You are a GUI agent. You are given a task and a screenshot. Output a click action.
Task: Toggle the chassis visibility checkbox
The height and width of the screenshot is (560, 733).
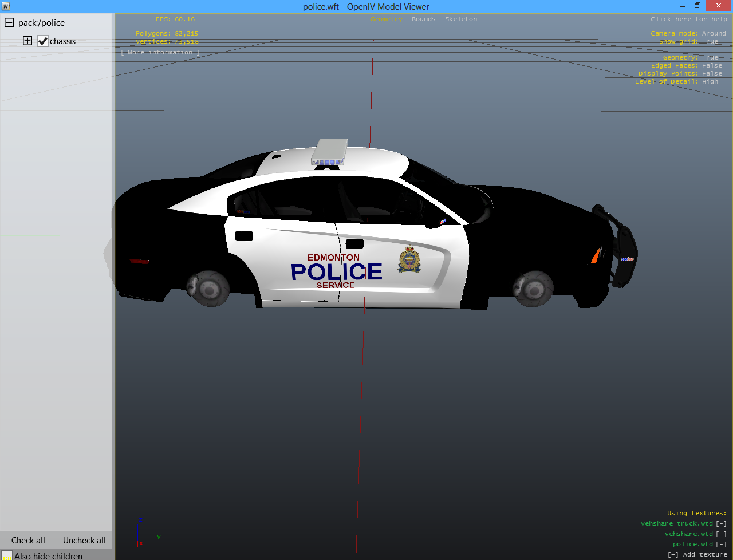42,41
